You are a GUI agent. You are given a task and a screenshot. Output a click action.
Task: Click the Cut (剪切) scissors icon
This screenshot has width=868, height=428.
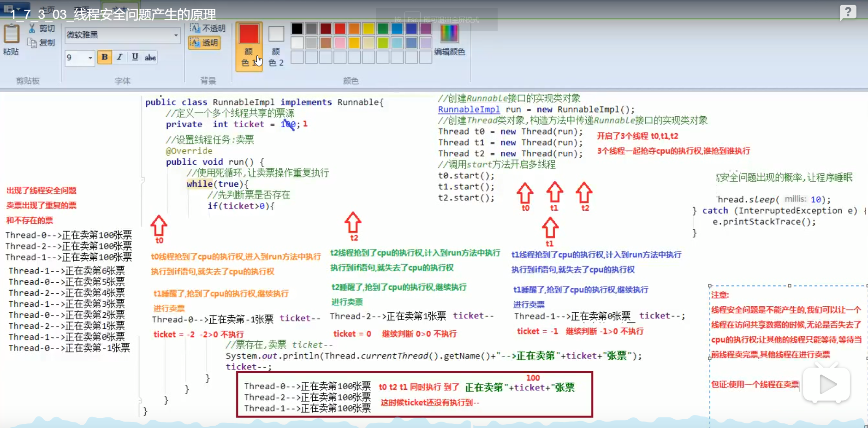coord(32,28)
